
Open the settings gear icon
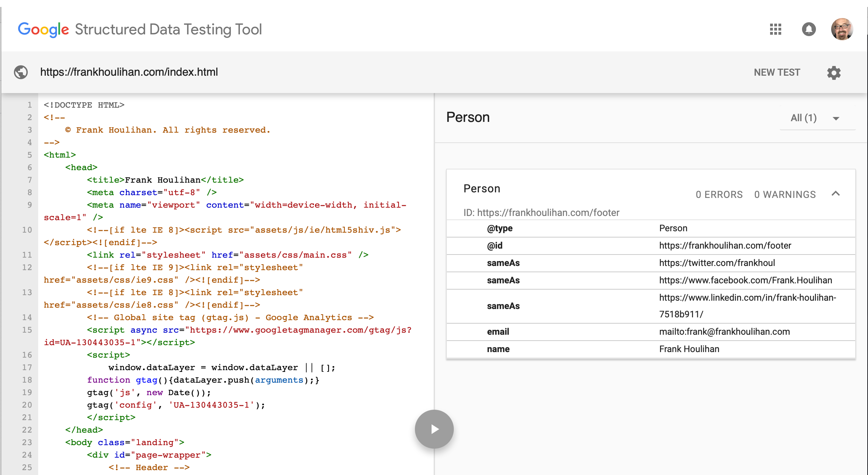pos(834,73)
